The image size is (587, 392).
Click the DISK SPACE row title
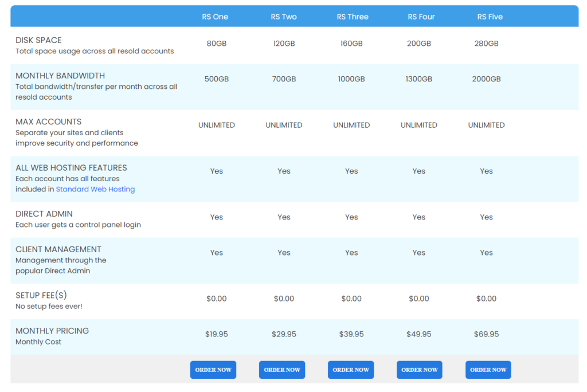click(38, 40)
